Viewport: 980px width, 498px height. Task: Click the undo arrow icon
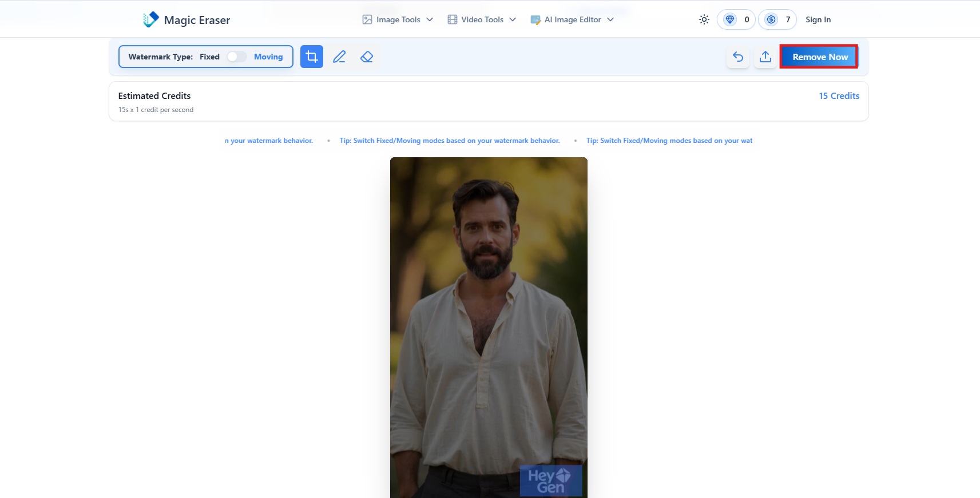click(x=738, y=57)
